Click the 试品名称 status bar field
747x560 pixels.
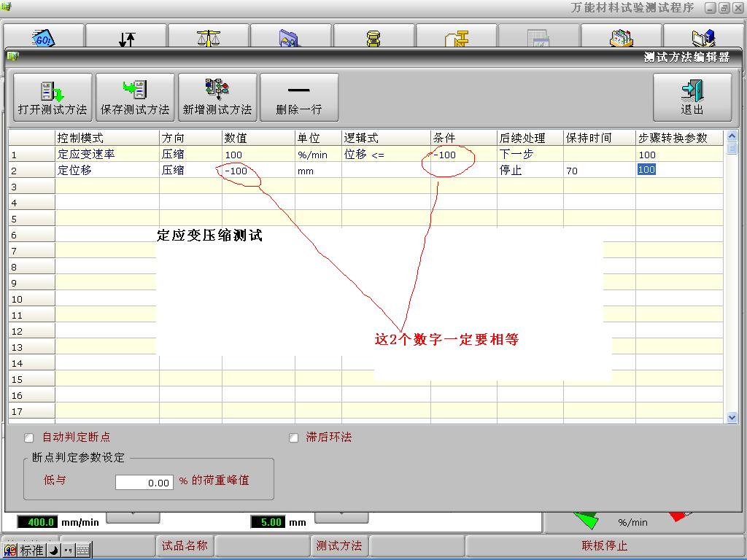tap(185, 545)
